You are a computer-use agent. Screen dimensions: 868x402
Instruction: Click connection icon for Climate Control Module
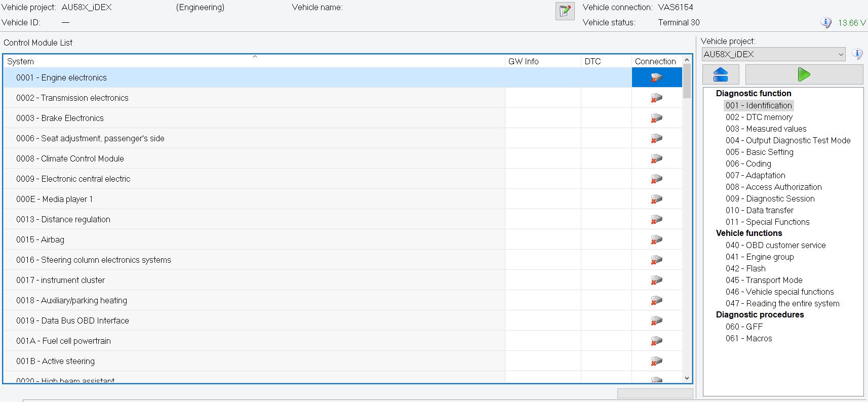[x=656, y=159]
